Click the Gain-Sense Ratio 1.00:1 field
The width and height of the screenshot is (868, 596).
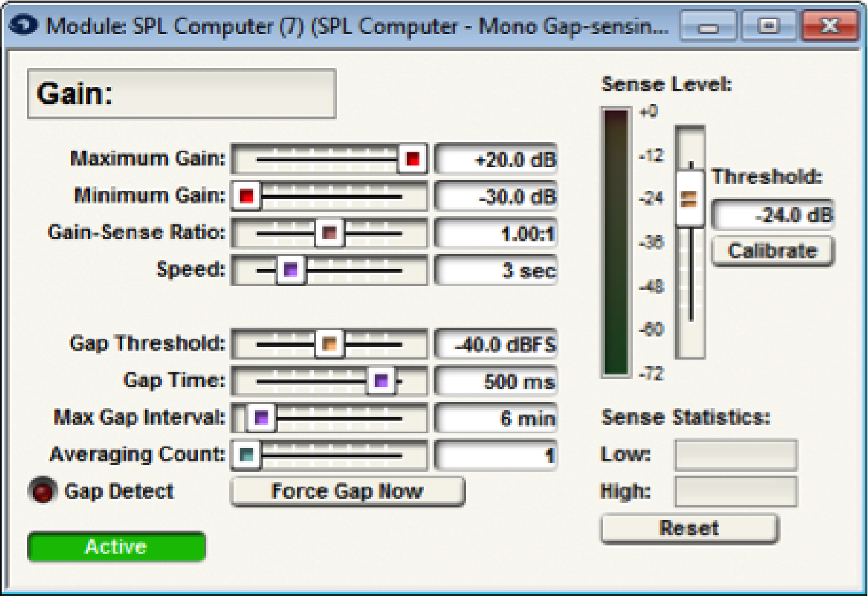point(496,234)
